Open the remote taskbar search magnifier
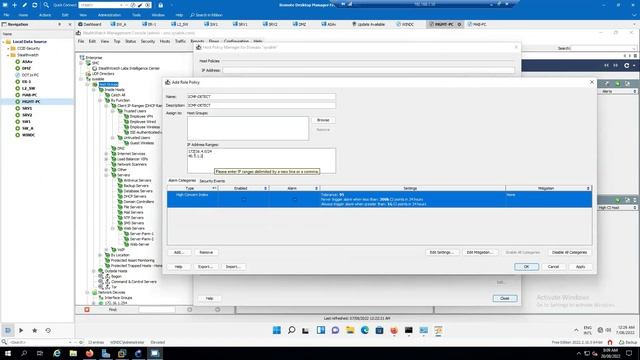 (291, 330)
